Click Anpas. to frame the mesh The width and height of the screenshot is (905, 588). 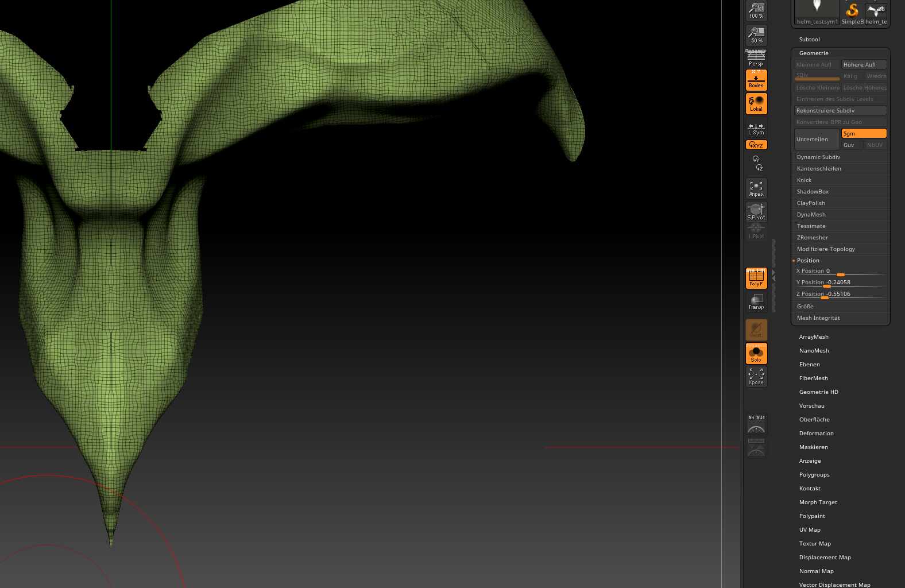pos(756,188)
